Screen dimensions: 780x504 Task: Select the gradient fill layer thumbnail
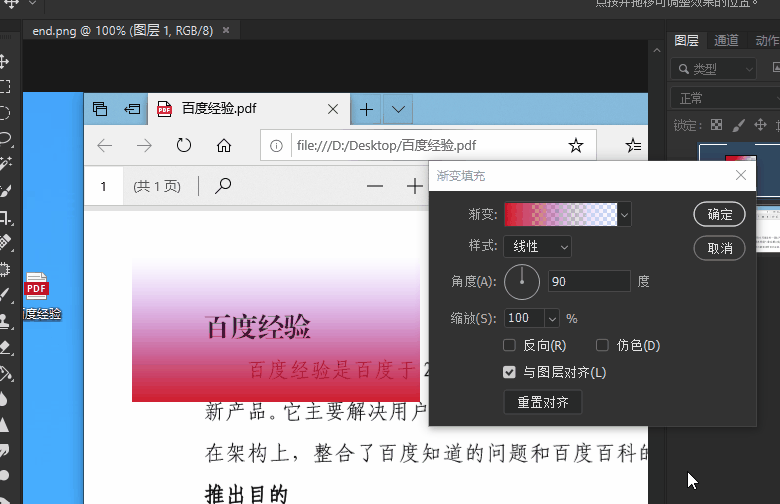[x=740, y=169]
